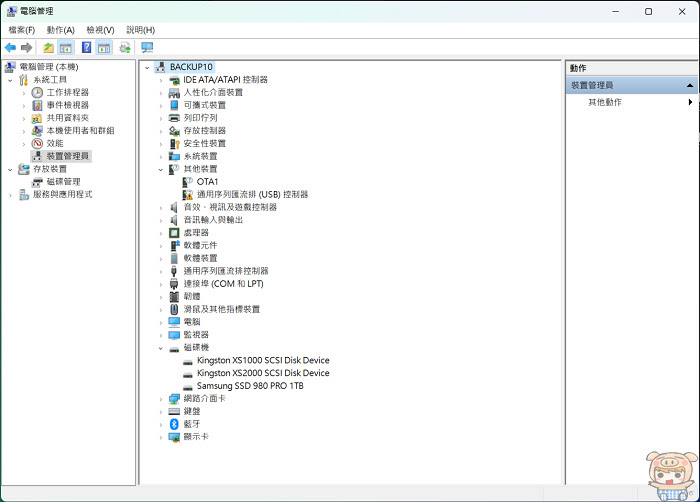This screenshot has width=700, height=502.
Task: Select the 音訊輸入與輸出 category label
Action: (213, 220)
